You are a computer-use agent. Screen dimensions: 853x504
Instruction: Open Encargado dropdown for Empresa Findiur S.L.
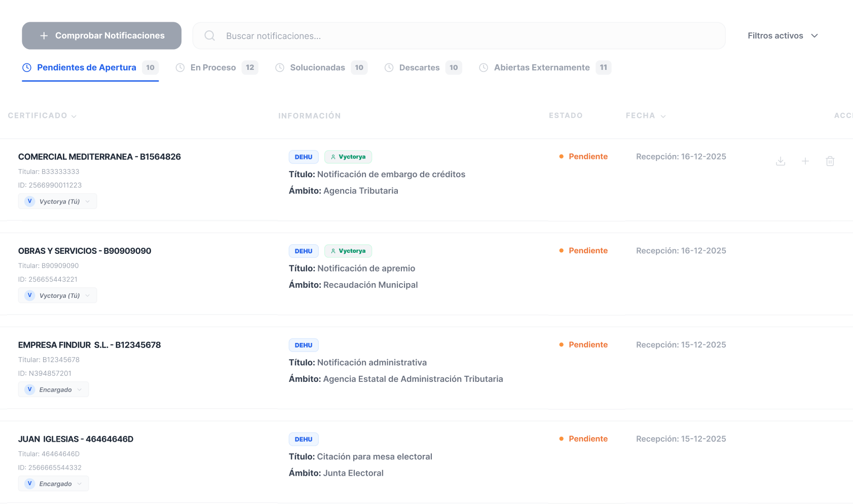[54, 390]
